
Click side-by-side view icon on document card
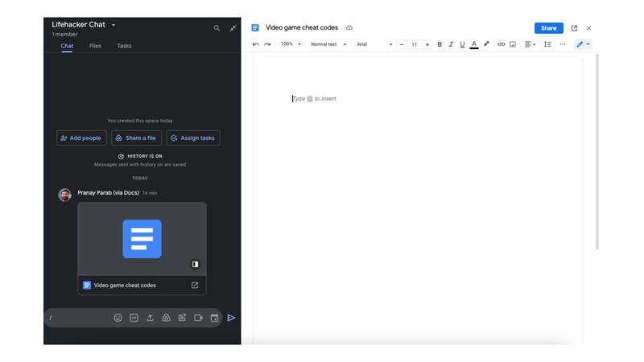(x=195, y=265)
